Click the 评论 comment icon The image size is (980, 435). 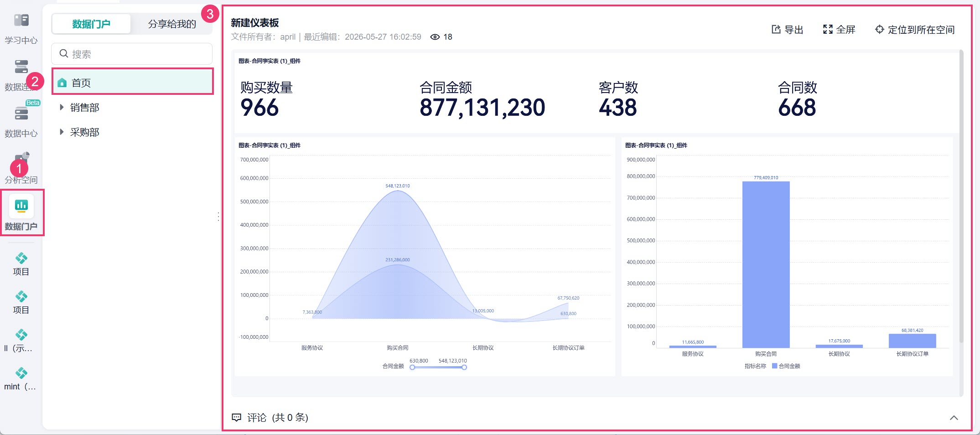[x=236, y=418]
